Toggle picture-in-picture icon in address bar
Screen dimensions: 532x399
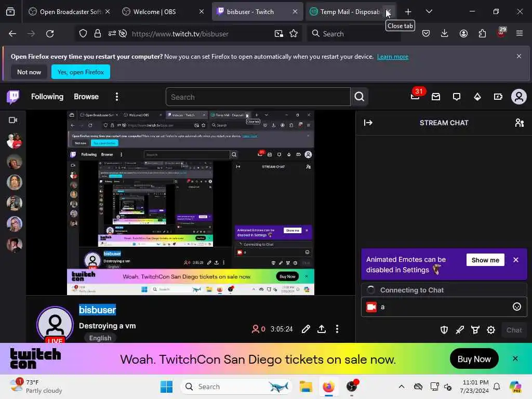(x=279, y=34)
